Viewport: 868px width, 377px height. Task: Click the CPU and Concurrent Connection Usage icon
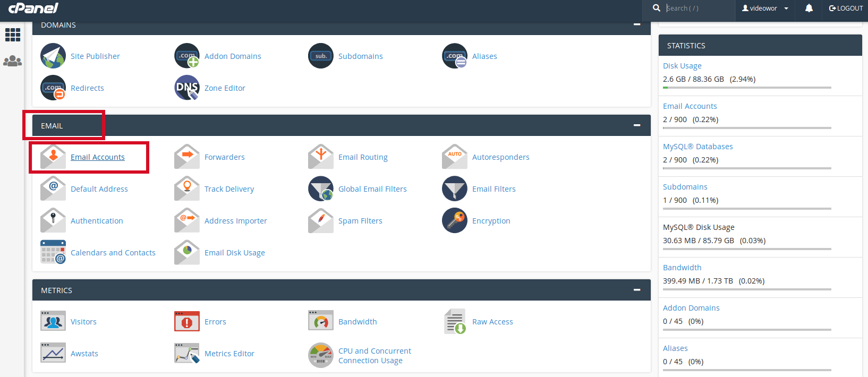pyautogui.click(x=321, y=355)
